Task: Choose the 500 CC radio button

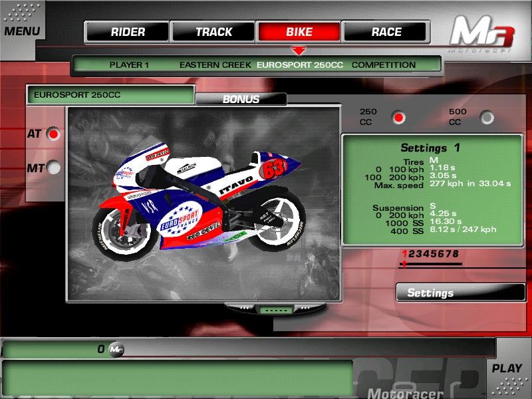Action: point(487,118)
